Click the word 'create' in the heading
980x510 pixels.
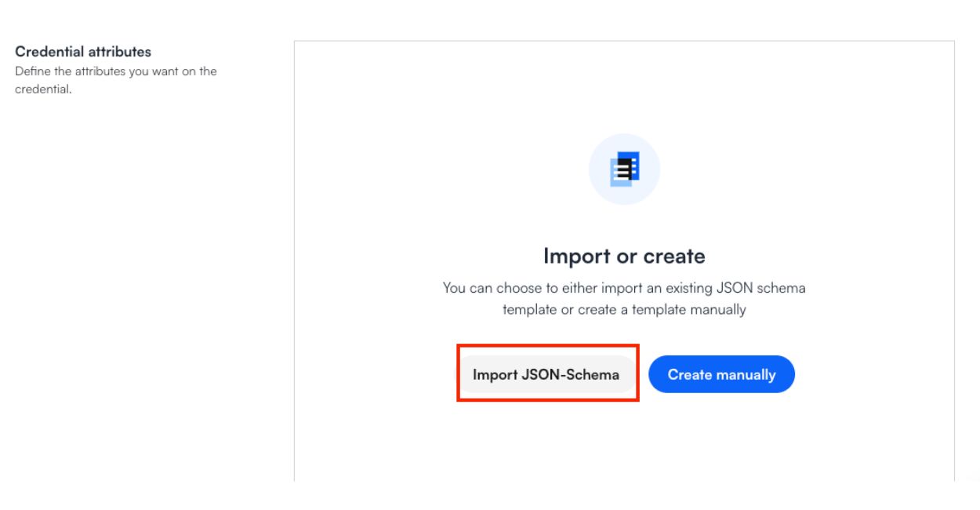[673, 256]
